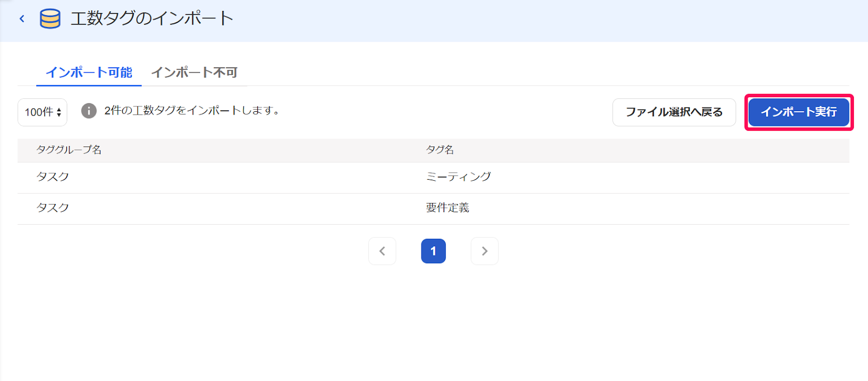Click the database icon beside the page title

(49, 17)
